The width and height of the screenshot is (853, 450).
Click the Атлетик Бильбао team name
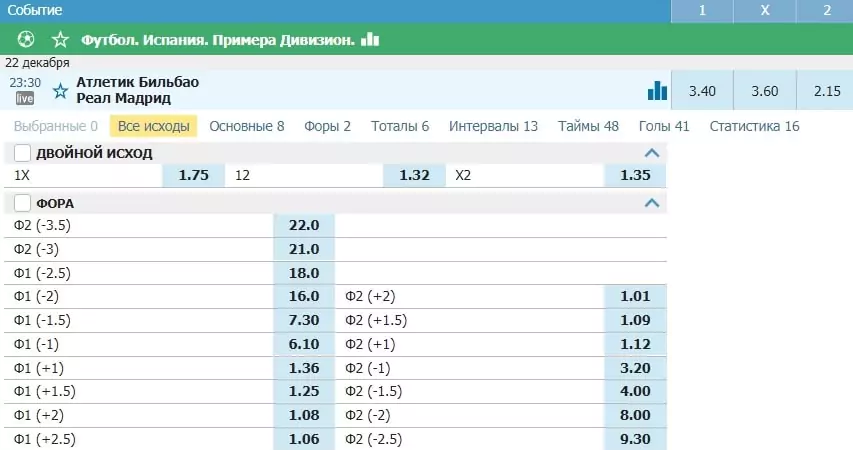point(138,82)
